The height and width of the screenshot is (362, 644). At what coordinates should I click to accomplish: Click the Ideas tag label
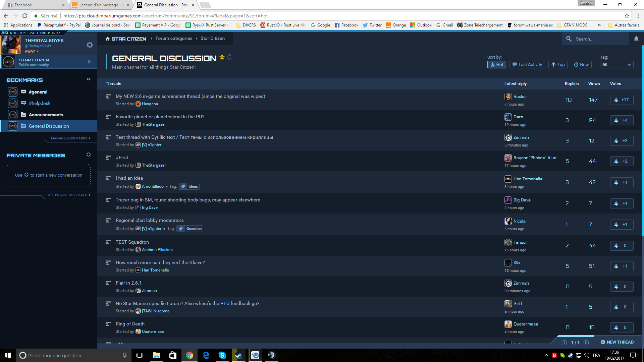pyautogui.click(x=189, y=186)
